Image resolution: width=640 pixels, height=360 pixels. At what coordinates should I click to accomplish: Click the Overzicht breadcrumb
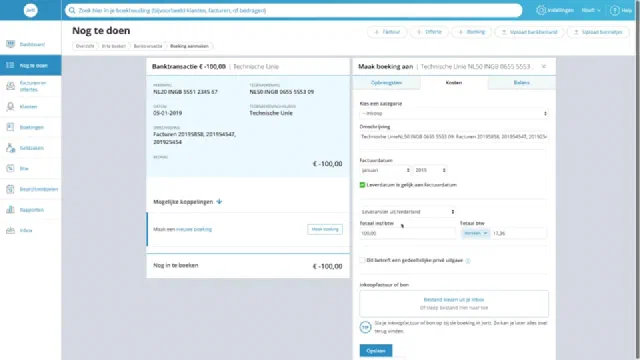point(85,46)
